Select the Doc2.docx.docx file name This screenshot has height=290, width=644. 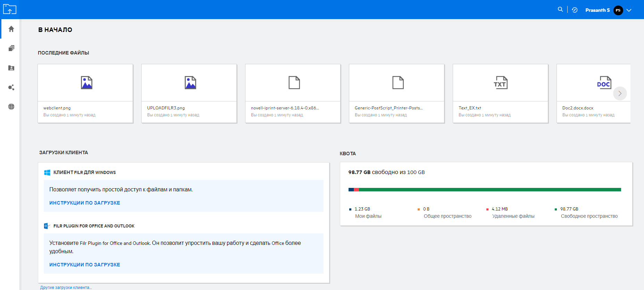(x=578, y=108)
